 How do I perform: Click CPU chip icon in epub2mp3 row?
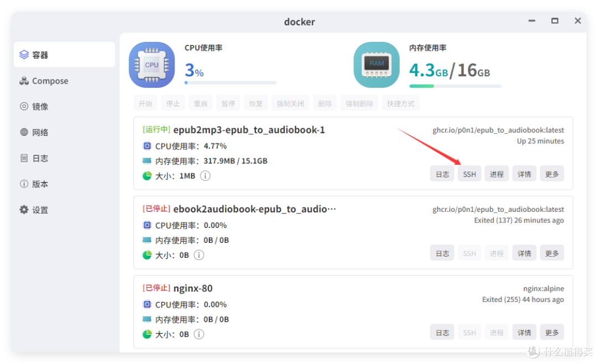tap(147, 146)
